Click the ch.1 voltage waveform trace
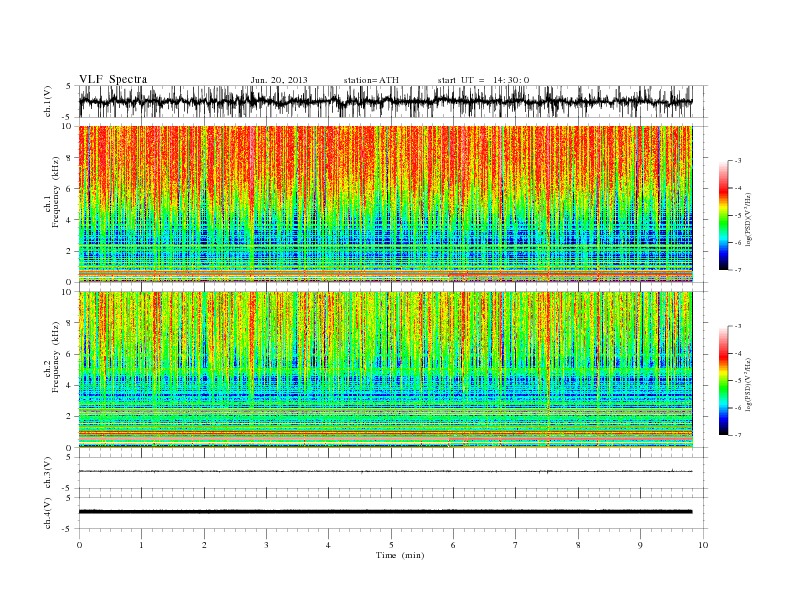 [385, 101]
